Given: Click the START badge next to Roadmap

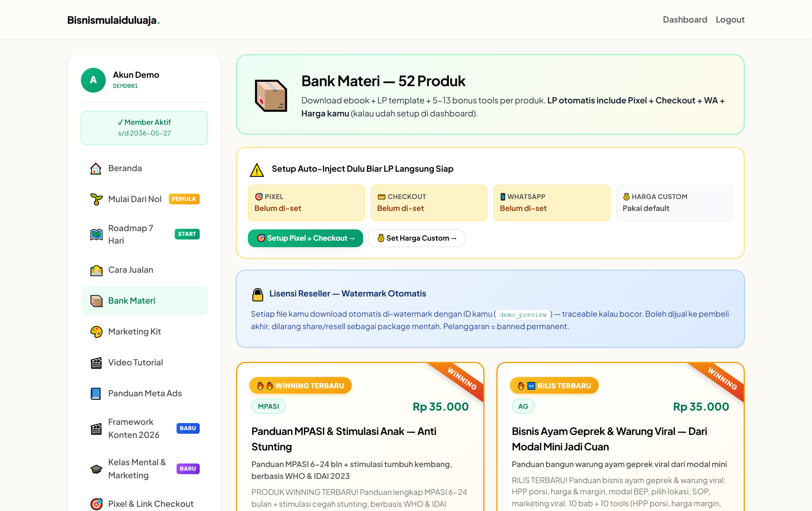Looking at the screenshot, I should tap(187, 234).
